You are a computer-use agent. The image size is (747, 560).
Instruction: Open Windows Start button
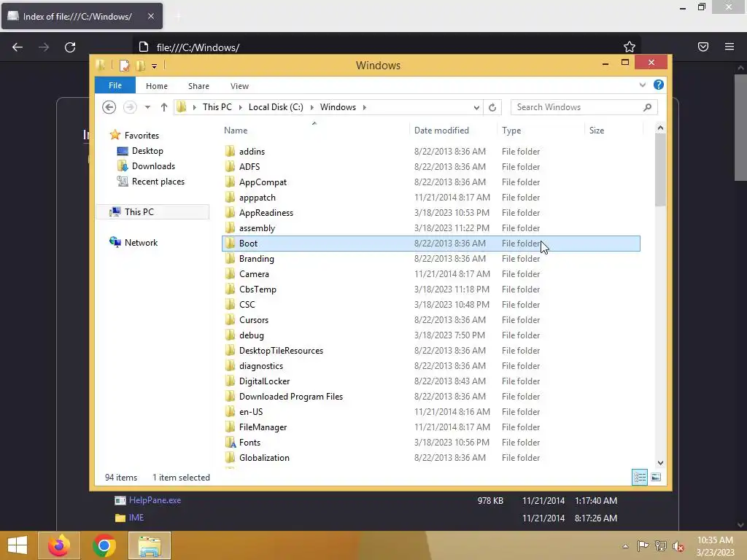coord(18,545)
